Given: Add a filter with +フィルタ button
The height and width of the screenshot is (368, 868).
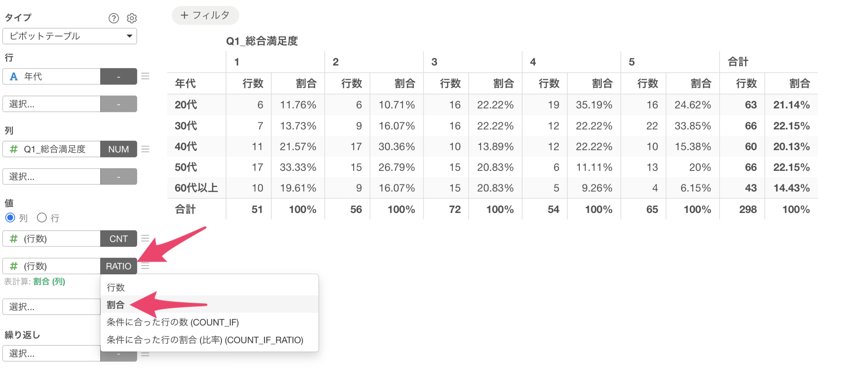Looking at the screenshot, I should click(x=205, y=16).
